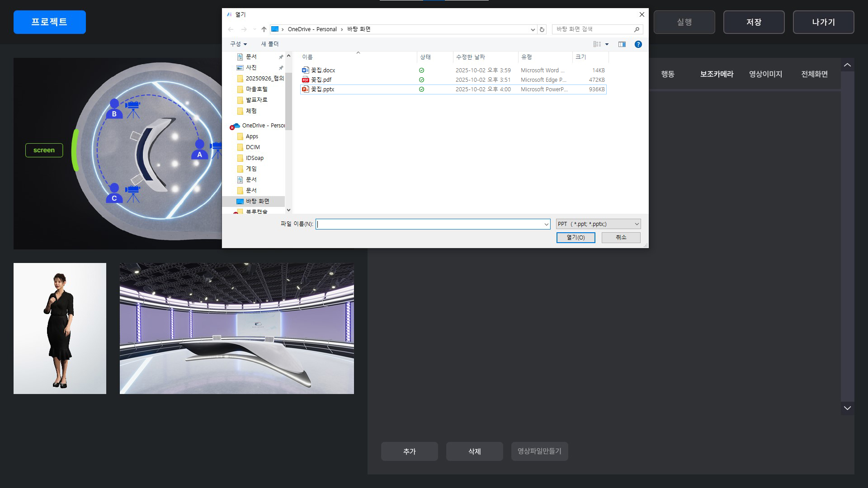Image resolution: width=868 pixels, height=488 pixels.
Task: Click the scroll-down arrow of right panel
Action: tap(847, 408)
